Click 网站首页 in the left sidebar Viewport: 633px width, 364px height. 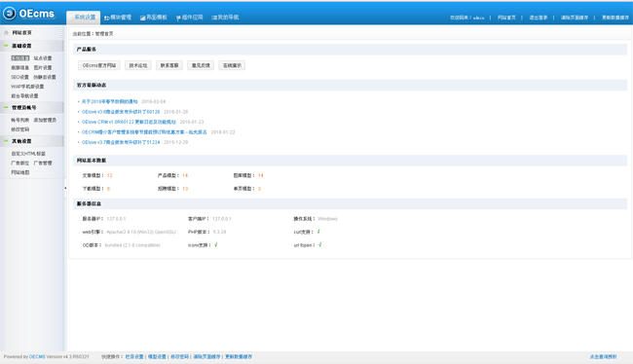click(x=21, y=33)
